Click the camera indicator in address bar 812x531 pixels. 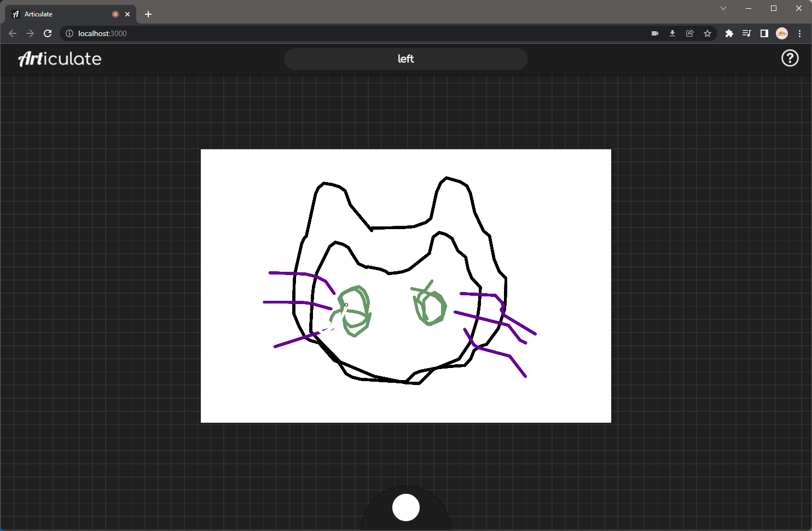[655, 33]
